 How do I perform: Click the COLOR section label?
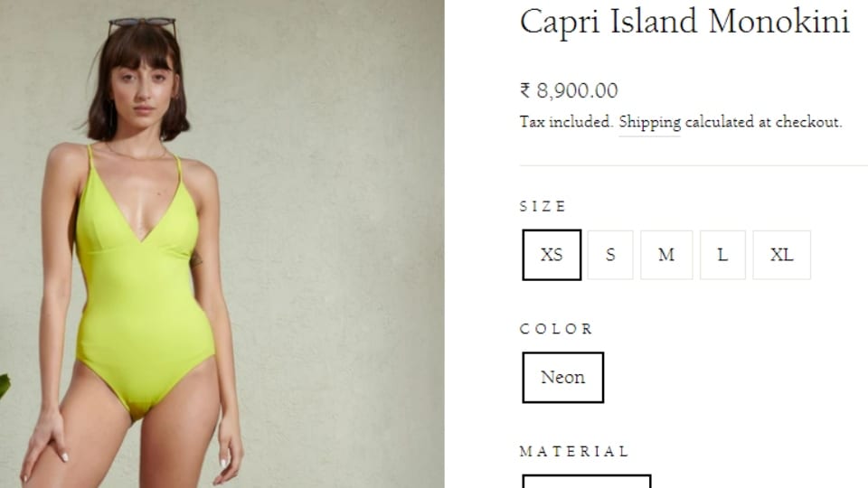pyautogui.click(x=556, y=329)
